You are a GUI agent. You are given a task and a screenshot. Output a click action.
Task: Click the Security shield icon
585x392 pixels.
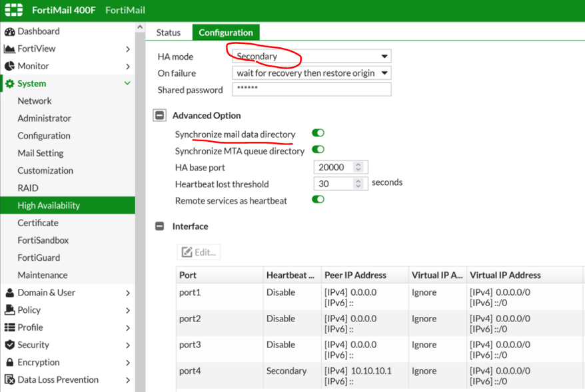(9, 345)
